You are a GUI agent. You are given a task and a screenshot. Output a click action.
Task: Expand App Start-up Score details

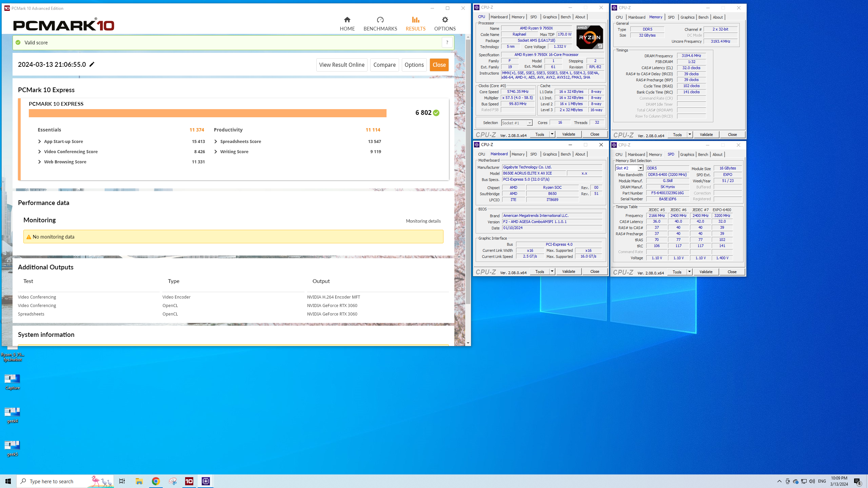coord(40,142)
